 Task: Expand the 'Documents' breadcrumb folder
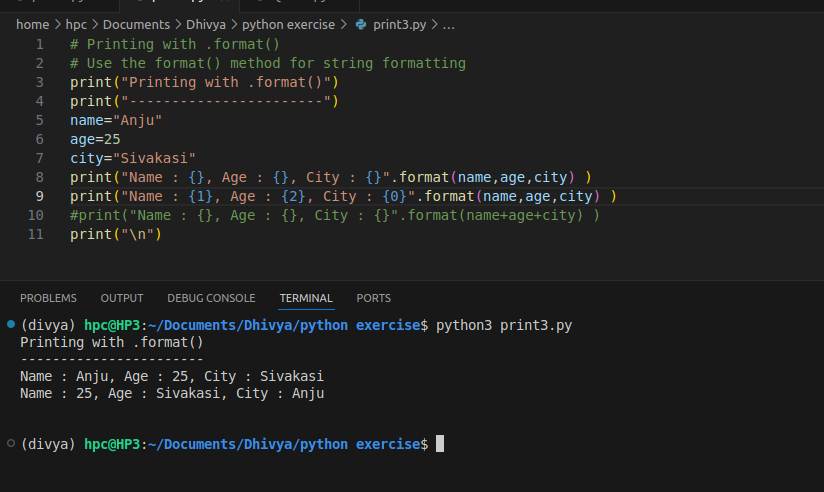[136, 24]
